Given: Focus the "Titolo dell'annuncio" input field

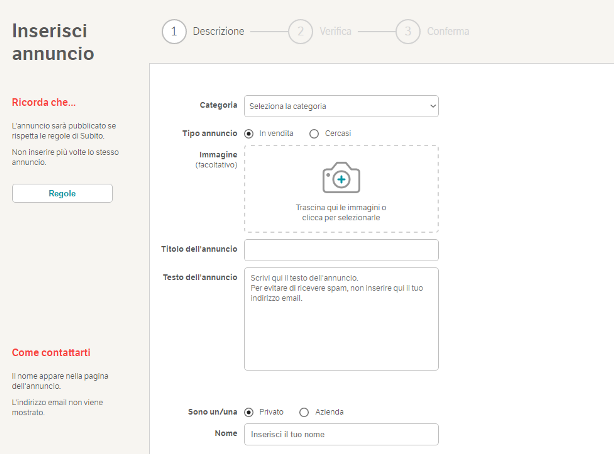Looking at the screenshot, I should coord(341,250).
